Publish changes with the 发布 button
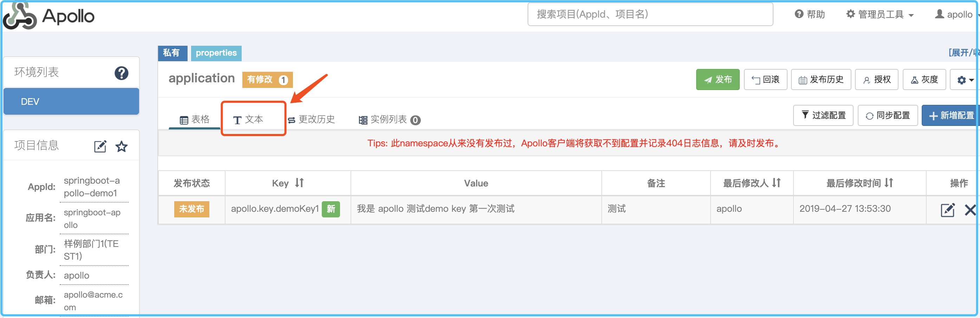This screenshot has height=318, width=980. (x=718, y=79)
